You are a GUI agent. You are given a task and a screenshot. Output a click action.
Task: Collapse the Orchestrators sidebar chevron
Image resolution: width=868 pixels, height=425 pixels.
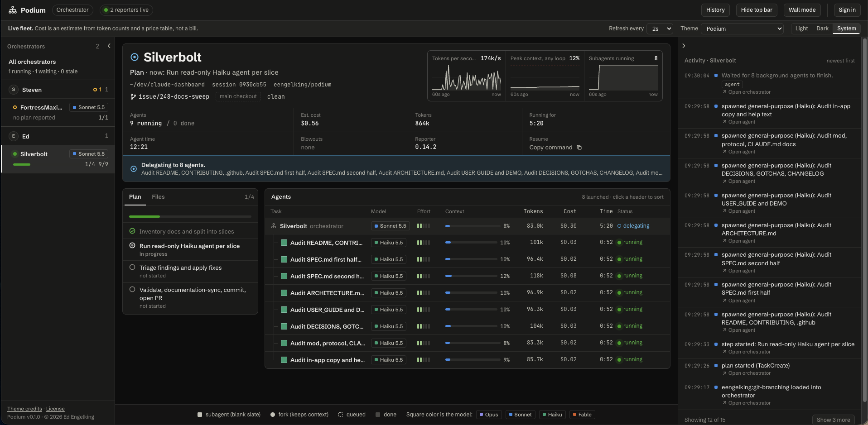109,46
